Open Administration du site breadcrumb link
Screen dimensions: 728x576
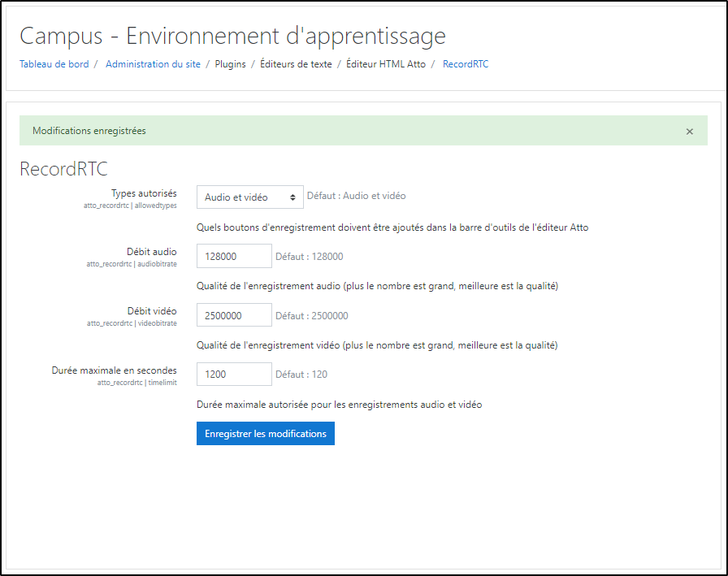click(153, 64)
